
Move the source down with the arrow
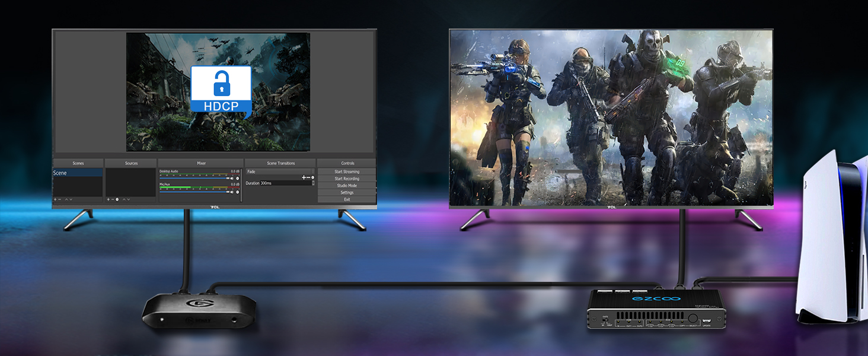coord(129,199)
